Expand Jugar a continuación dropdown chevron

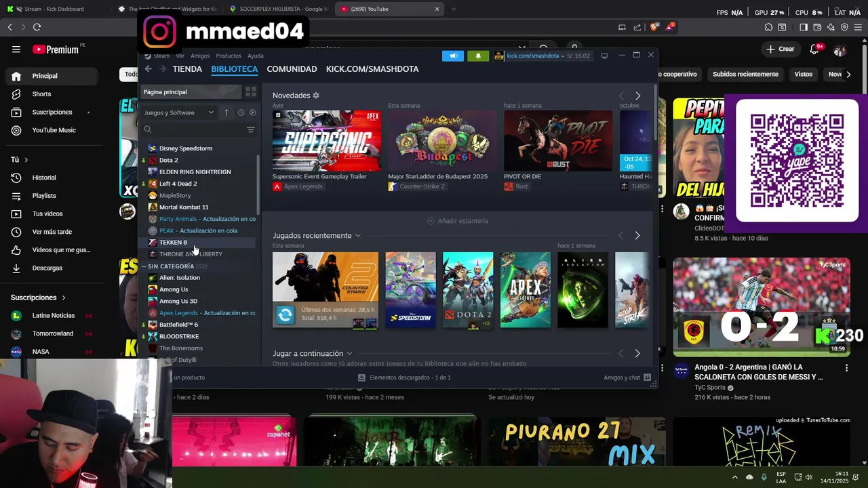point(349,354)
